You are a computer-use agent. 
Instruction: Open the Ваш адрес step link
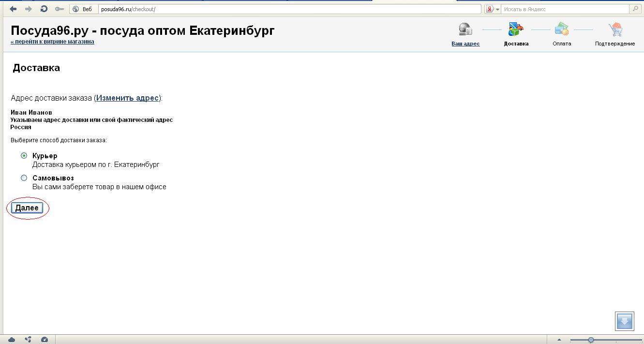click(465, 44)
